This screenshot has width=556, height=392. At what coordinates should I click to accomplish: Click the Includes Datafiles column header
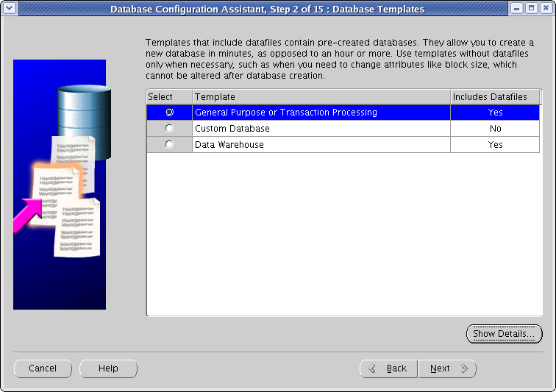click(495, 97)
